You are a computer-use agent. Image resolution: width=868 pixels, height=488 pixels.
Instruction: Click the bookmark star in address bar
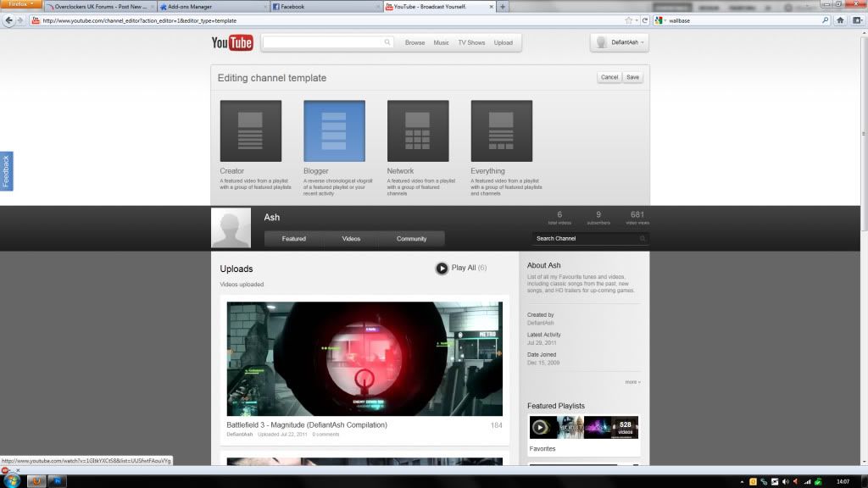[628, 20]
